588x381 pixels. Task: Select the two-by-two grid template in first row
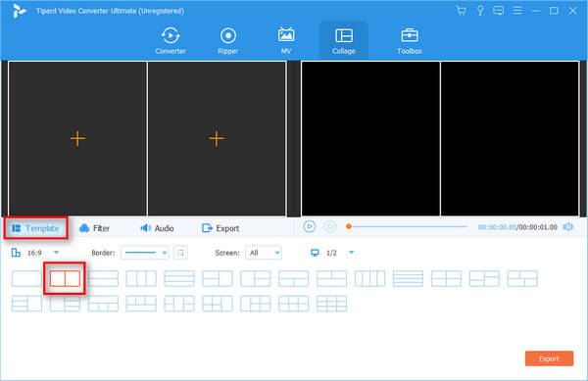click(x=446, y=279)
